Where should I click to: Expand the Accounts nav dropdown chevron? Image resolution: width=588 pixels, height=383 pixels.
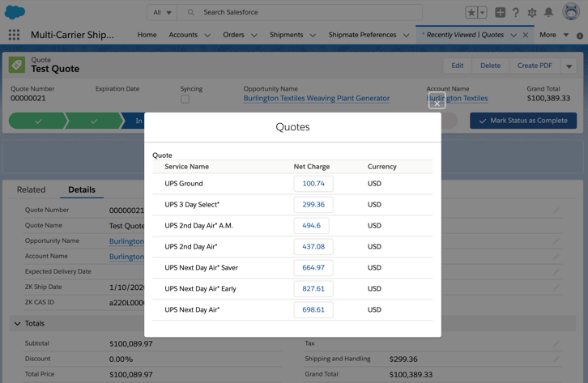[207, 36]
